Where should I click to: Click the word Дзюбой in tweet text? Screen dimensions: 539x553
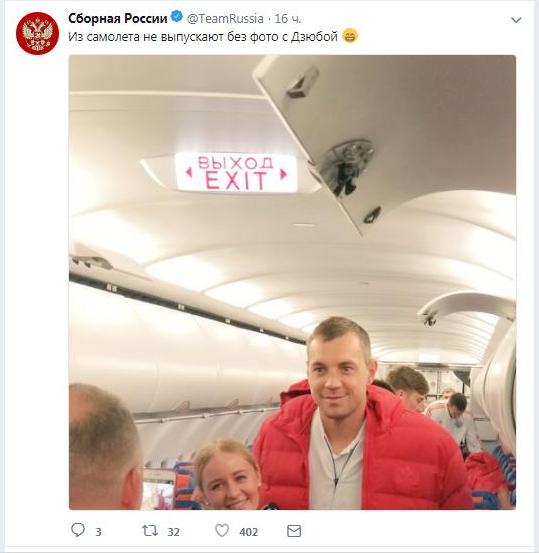click(x=314, y=37)
